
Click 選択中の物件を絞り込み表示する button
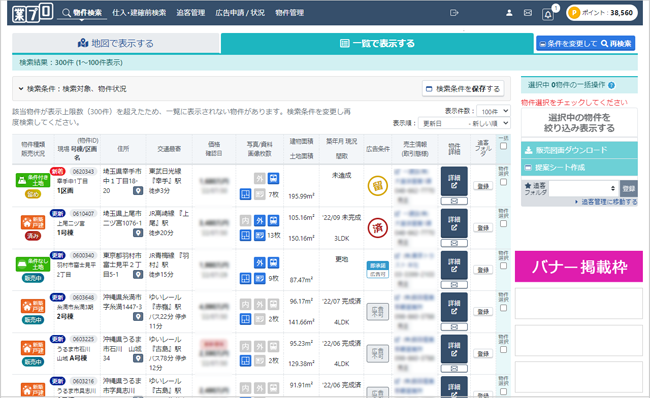coord(579,123)
